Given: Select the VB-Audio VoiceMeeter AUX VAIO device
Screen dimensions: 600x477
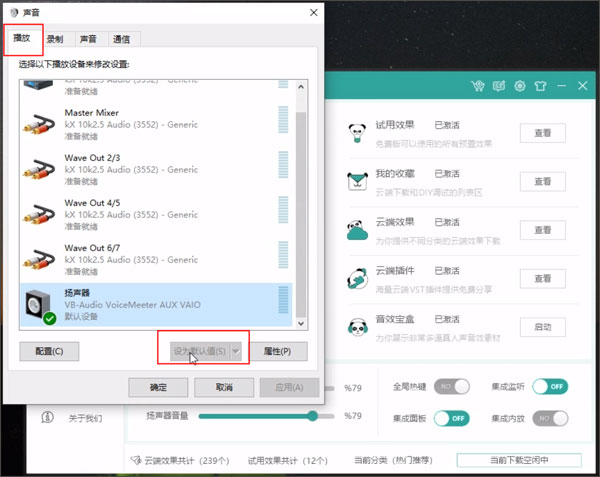Looking at the screenshot, I should tap(156, 305).
